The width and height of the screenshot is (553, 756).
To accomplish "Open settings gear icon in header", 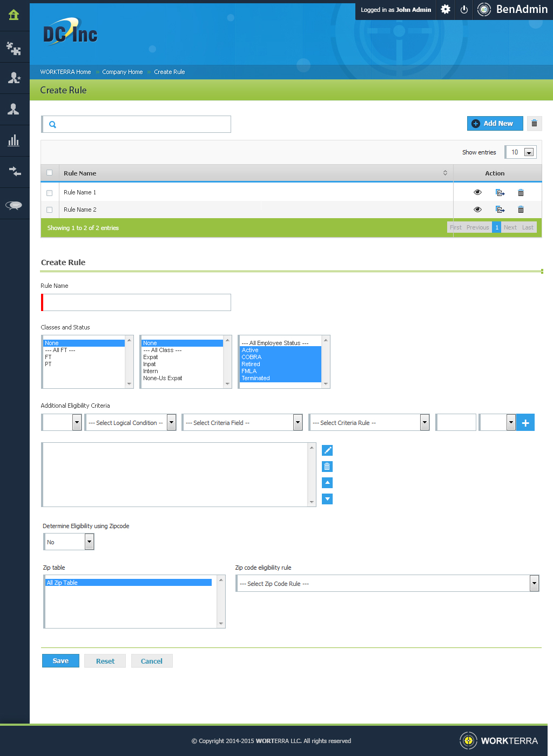I will pyautogui.click(x=446, y=10).
